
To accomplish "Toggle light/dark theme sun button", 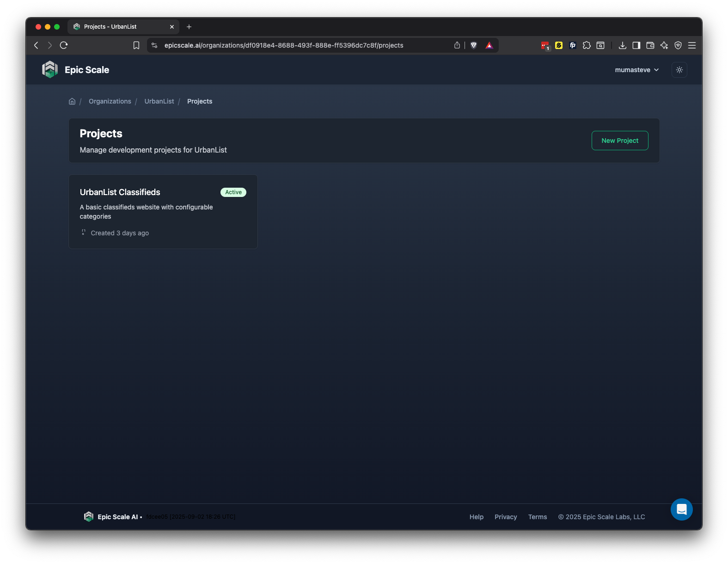I will 679,70.
